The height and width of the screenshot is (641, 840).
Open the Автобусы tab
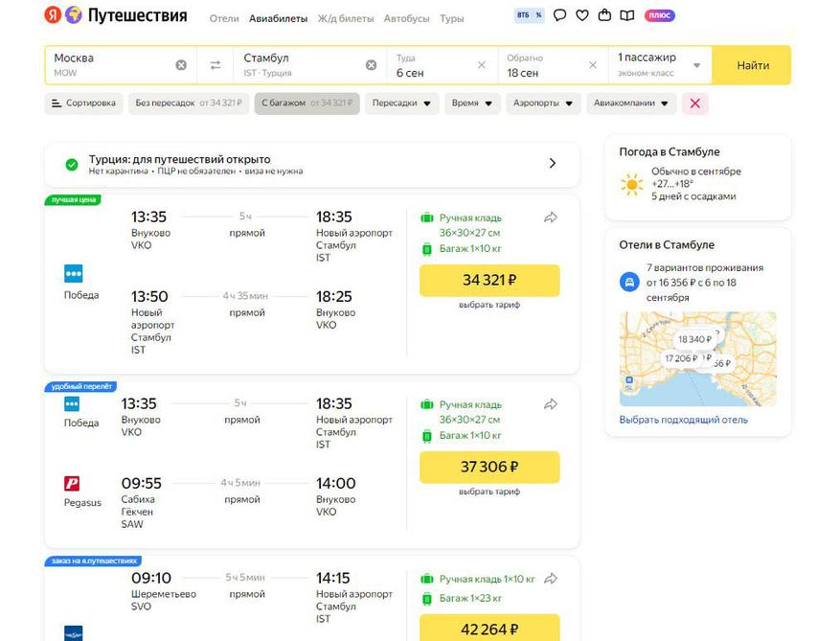(x=407, y=18)
